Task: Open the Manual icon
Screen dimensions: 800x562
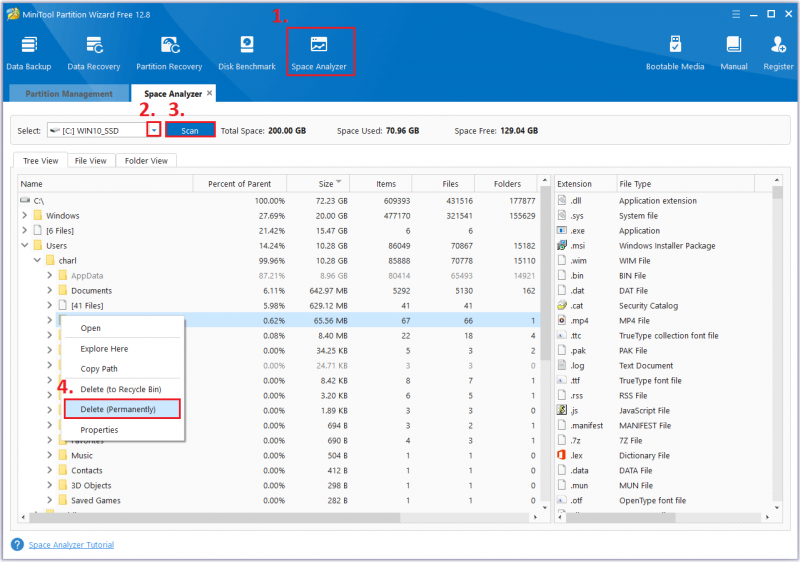Action: 734,53
